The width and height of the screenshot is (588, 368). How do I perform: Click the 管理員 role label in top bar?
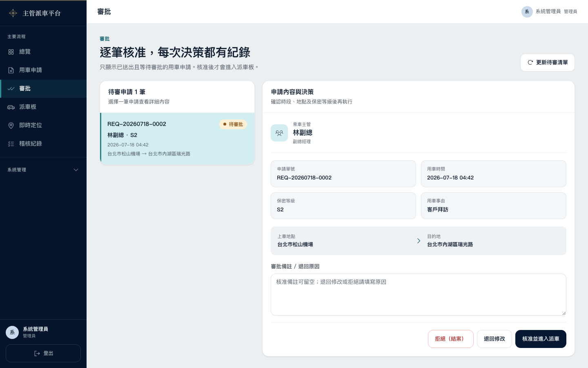pyautogui.click(x=570, y=11)
